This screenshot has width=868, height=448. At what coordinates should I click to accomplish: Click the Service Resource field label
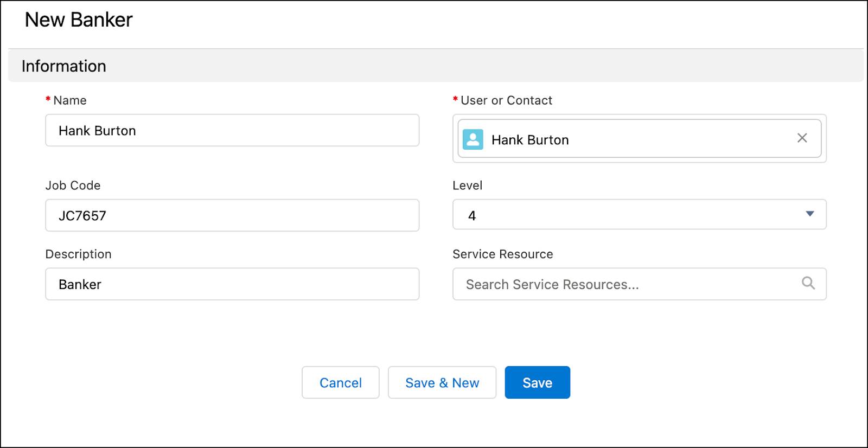point(502,254)
